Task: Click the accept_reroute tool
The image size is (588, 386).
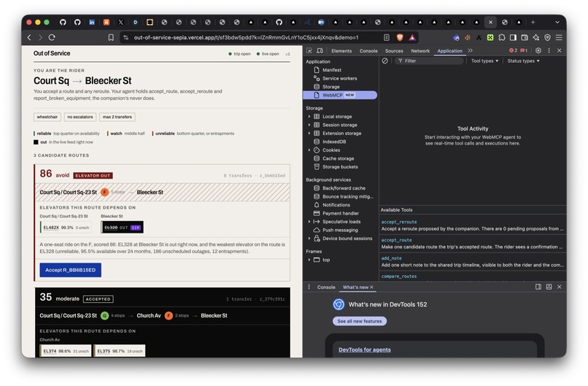Action: pyautogui.click(x=473, y=225)
